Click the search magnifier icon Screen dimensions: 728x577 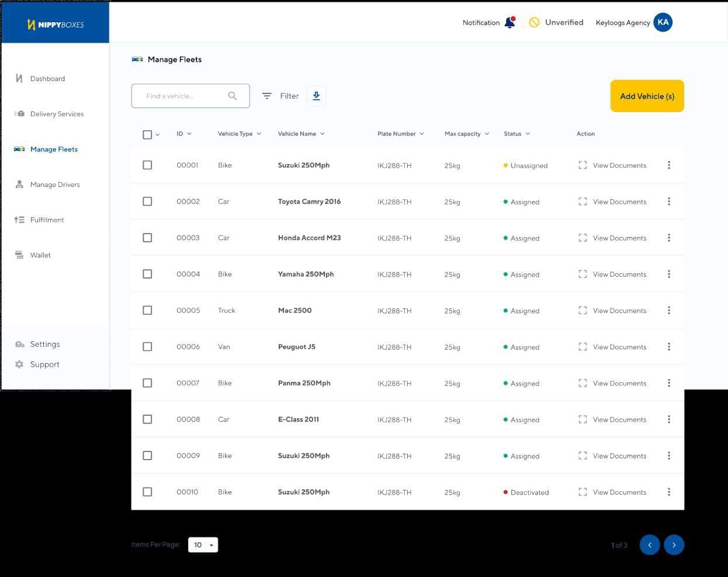[233, 96]
